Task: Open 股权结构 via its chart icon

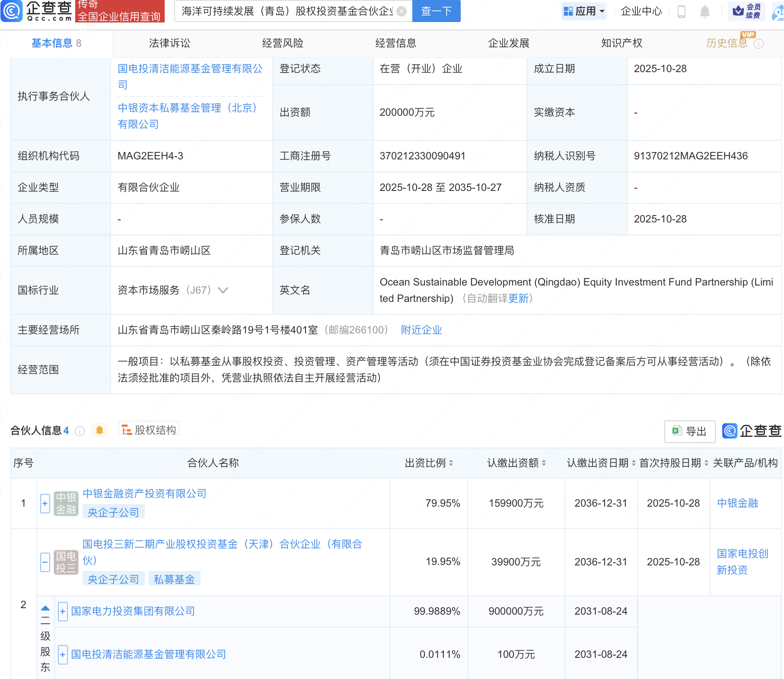Action: click(x=127, y=429)
